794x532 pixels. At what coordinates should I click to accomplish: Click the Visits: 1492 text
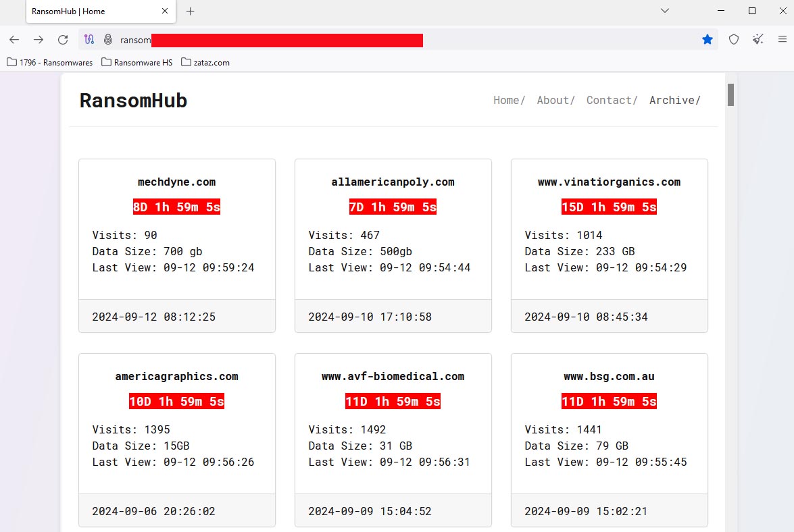pyautogui.click(x=347, y=429)
